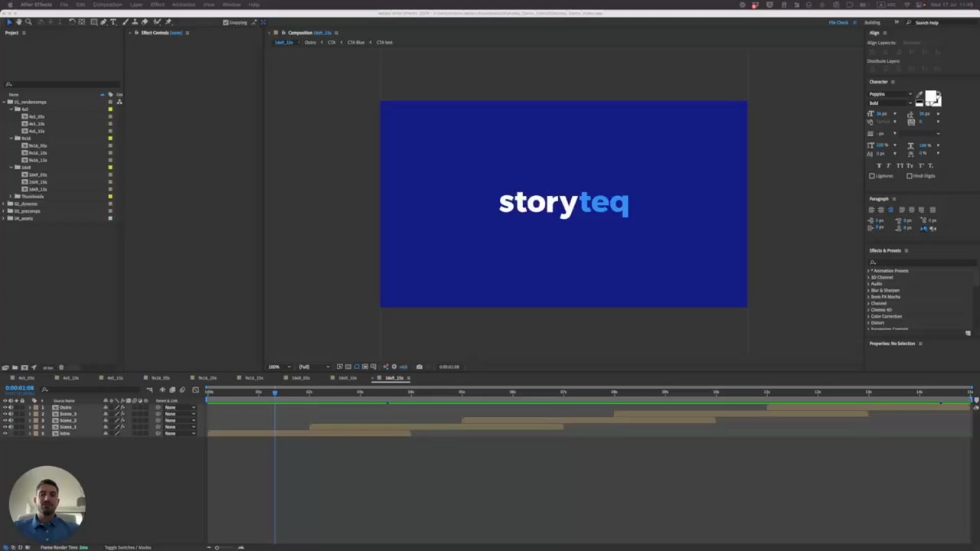
Task: Open the Graph Editor in timeline
Action: coord(195,390)
